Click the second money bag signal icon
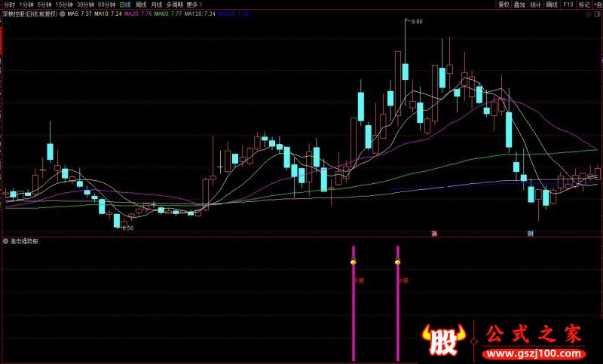The width and height of the screenshot is (603, 364). [x=398, y=262]
